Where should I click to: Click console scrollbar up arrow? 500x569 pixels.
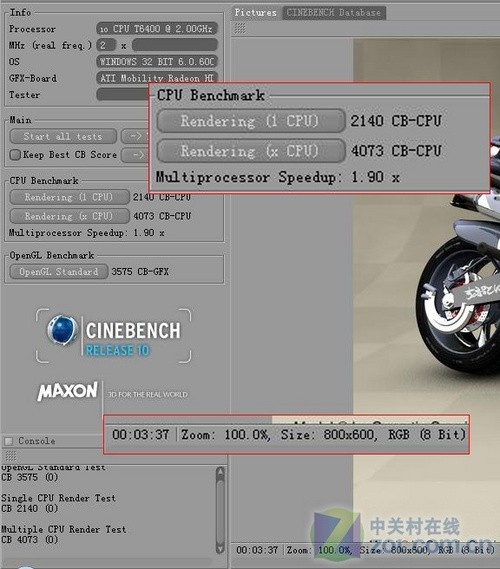click(220, 471)
